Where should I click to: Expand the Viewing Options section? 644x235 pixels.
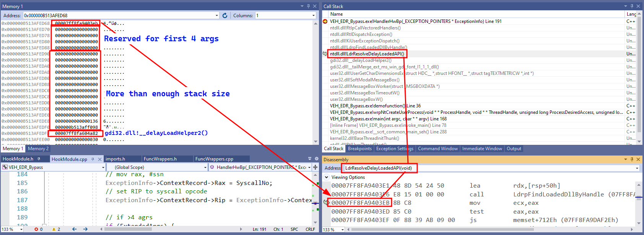tap(327, 177)
